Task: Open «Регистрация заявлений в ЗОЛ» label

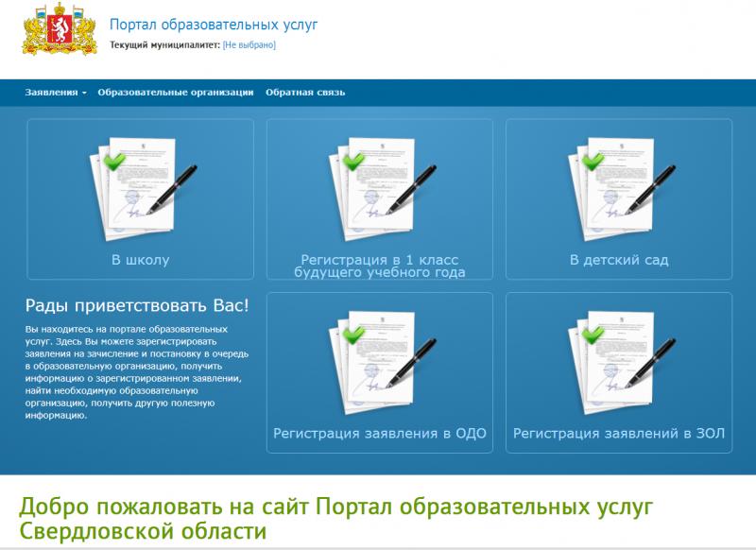Action: tap(619, 434)
